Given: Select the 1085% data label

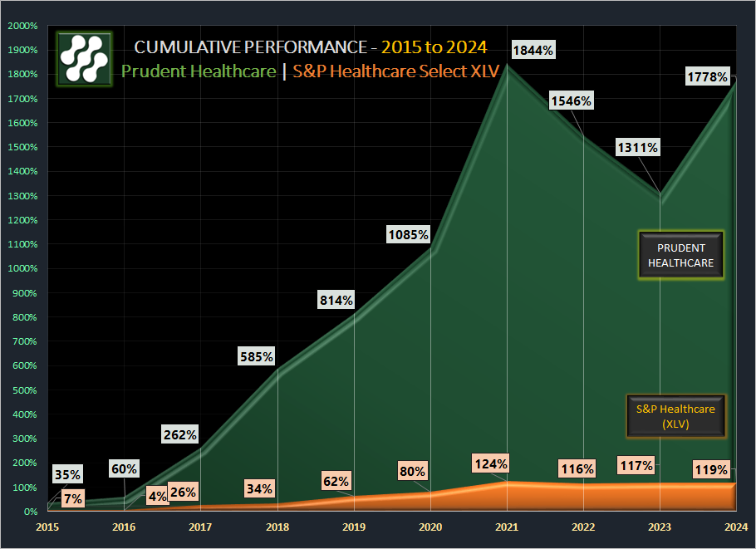Looking at the screenshot, I should (x=409, y=234).
